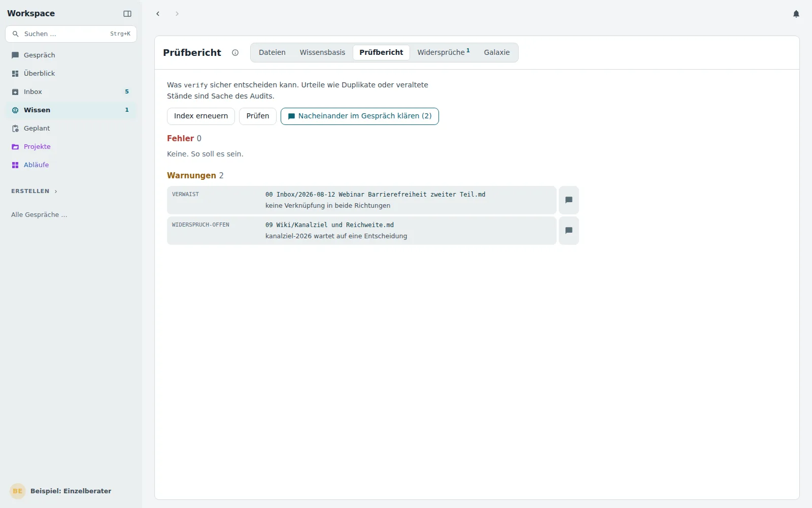Open Projekte in sidebar
The width and height of the screenshot is (812, 508).
click(x=71, y=146)
